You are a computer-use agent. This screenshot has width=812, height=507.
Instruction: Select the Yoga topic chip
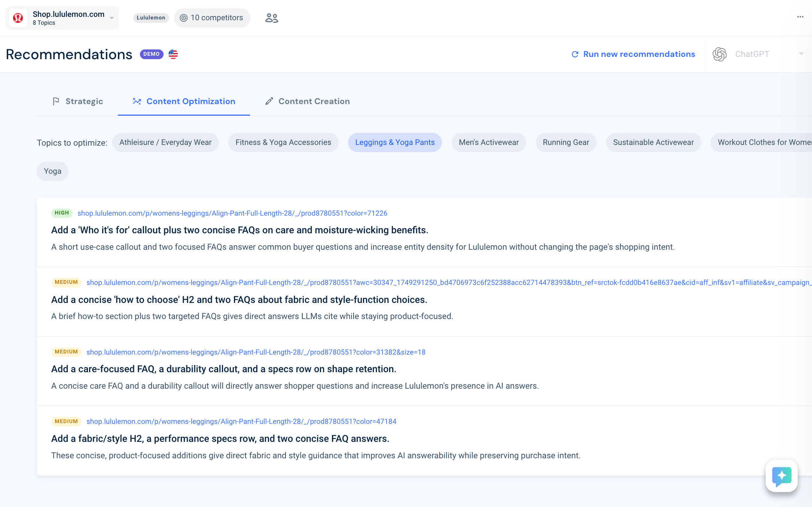pos(52,171)
